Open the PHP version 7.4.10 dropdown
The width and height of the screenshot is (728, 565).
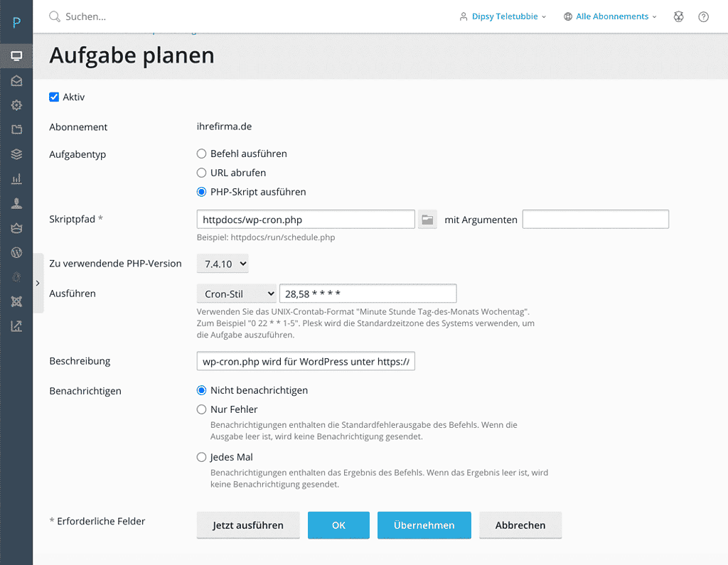pos(223,264)
